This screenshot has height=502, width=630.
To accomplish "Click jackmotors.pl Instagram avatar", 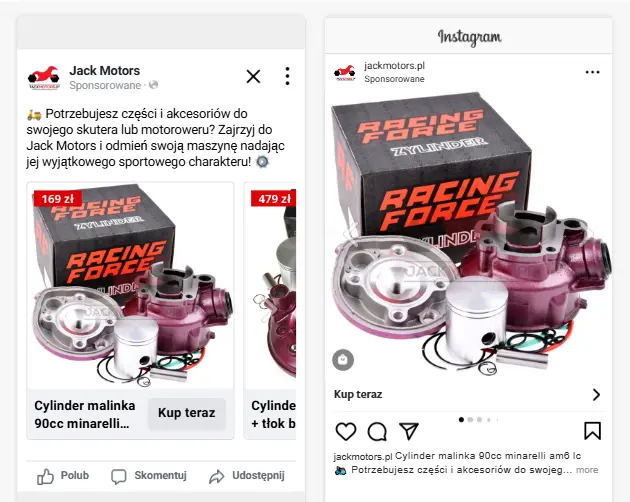I will 345,71.
